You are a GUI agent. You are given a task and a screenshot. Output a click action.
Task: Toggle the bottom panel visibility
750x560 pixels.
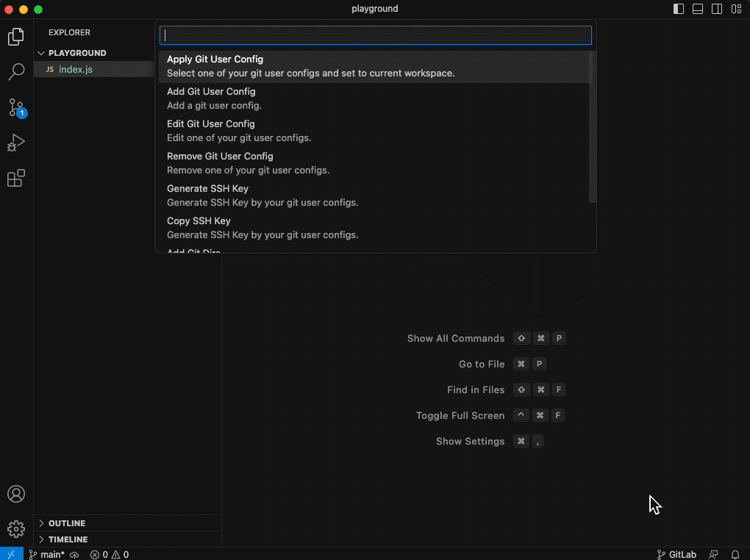[x=696, y=8]
